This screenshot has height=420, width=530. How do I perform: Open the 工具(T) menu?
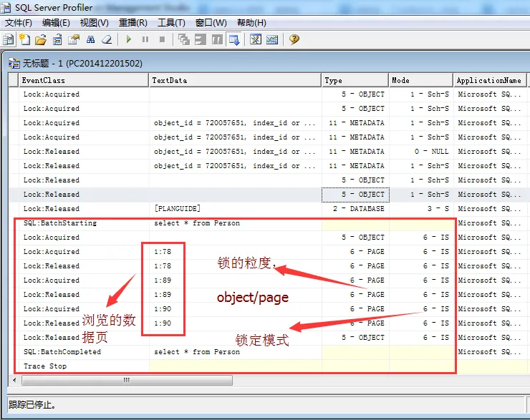tap(171, 23)
